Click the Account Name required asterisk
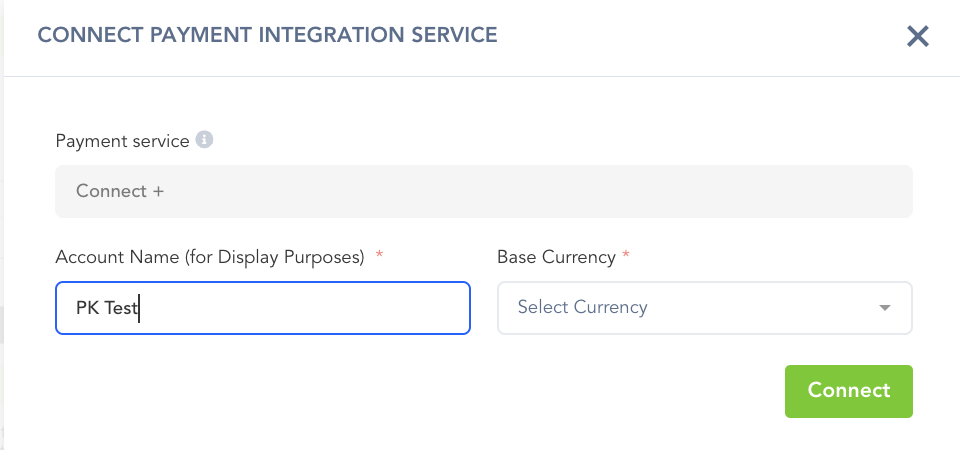The height and width of the screenshot is (450, 960). pyautogui.click(x=379, y=257)
